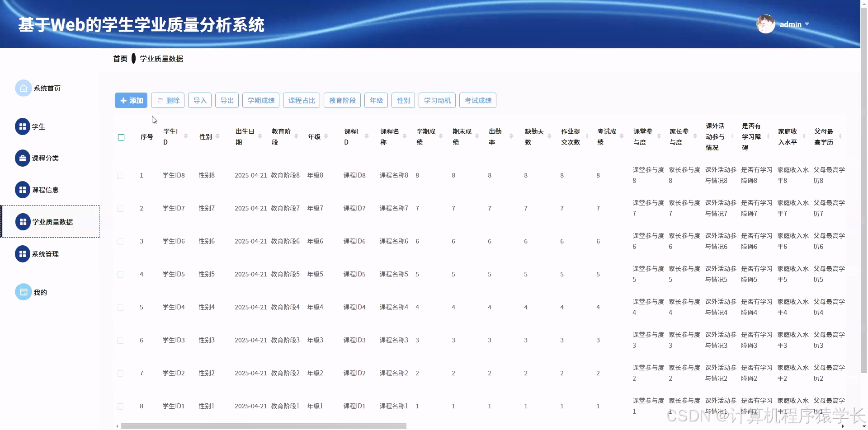Viewport: 868px width, 430px height.
Task: Click the 导出 button
Action: 226,100
